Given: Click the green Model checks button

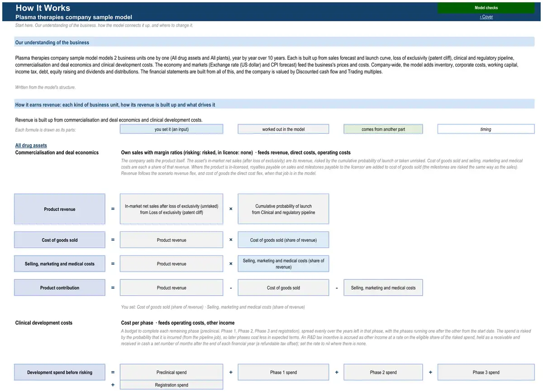Looking at the screenshot, I should point(486,8).
